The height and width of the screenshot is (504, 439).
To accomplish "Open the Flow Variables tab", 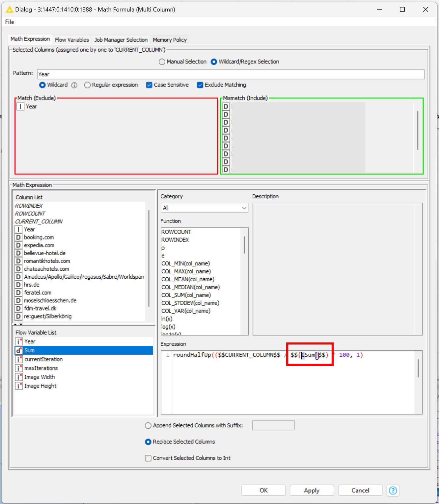I will [x=72, y=40].
